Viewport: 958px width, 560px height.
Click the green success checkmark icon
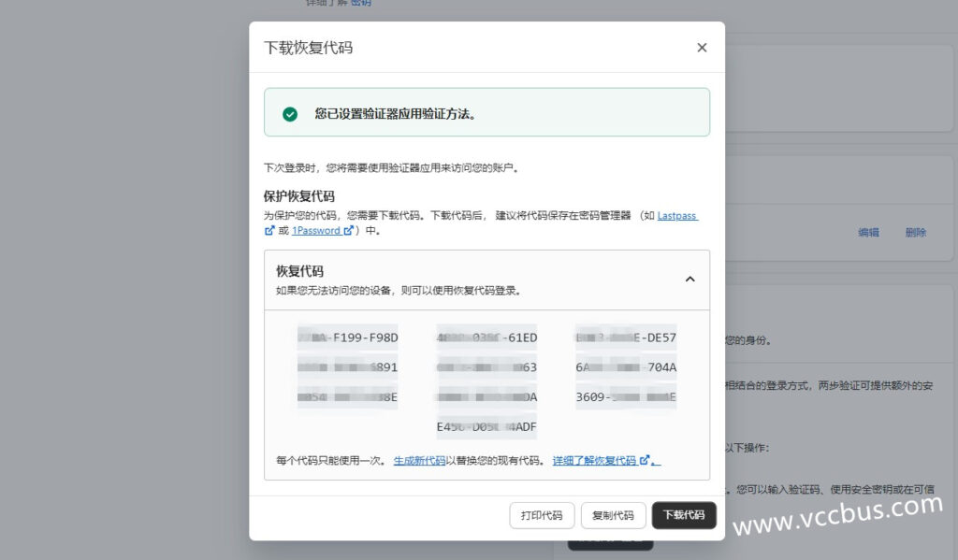pyautogui.click(x=290, y=113)
